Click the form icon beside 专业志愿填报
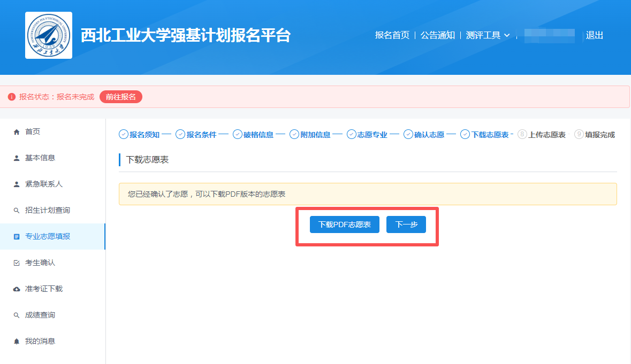This screenshot has height=364, width=631. (17, 236)
